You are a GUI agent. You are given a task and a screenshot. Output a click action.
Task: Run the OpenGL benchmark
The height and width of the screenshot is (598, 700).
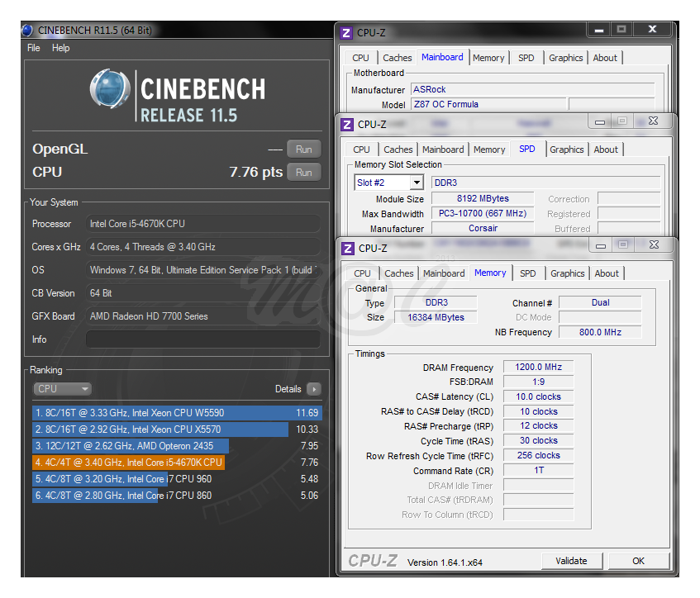coord(304,149)
